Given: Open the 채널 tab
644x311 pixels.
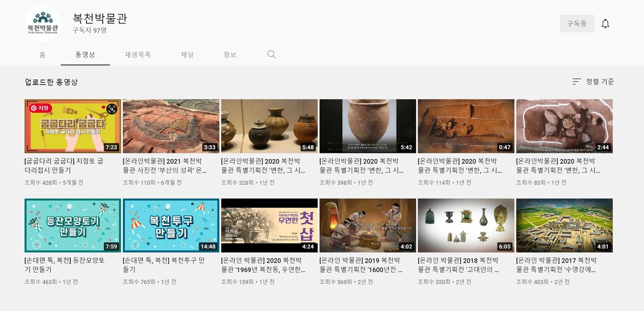Looking at the screenshot, I should (x=186, y=55).
